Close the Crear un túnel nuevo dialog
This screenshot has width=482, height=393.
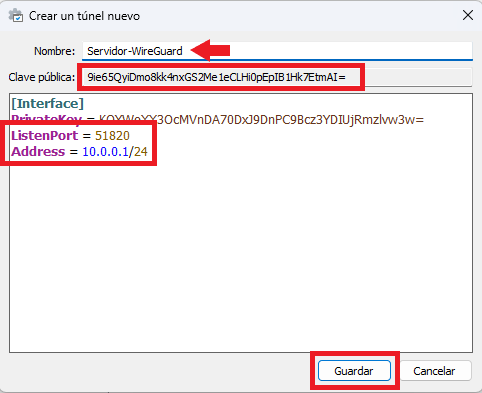pyautogui.click(x=468, y=15)
